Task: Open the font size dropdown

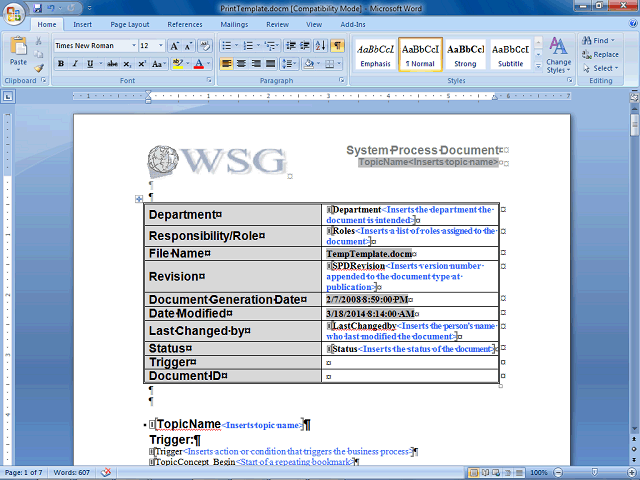Action: pyautogui.click(x=161, y=46)
